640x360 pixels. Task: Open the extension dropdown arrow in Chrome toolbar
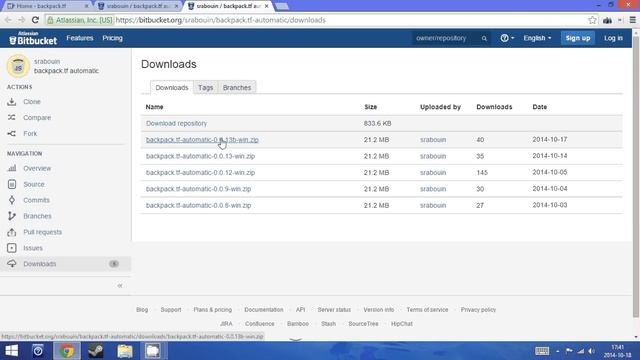pos(620,20)
